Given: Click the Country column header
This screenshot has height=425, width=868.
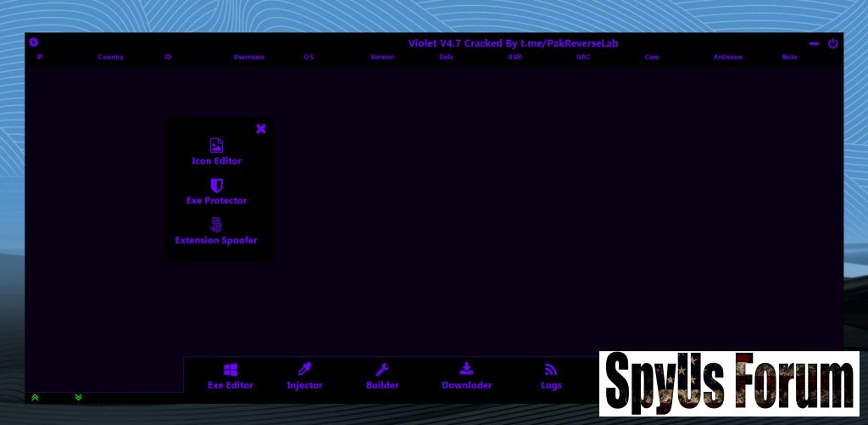Looking at the screenshot, I should [x=110, y=58].
